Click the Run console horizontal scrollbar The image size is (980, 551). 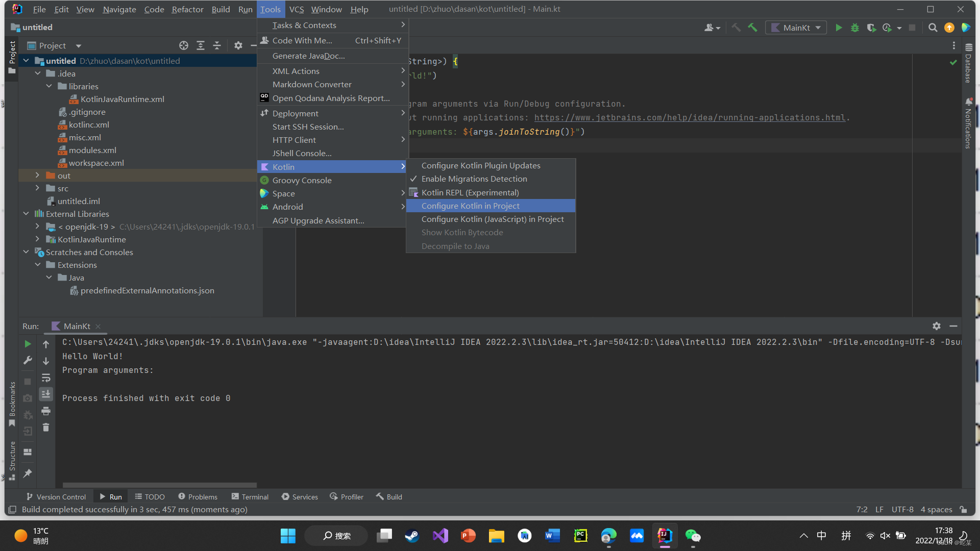[159, 485]
